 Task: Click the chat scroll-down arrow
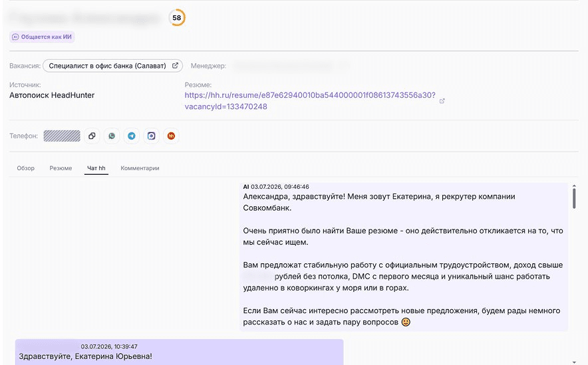pyautogui.click(x=574, y=362)
